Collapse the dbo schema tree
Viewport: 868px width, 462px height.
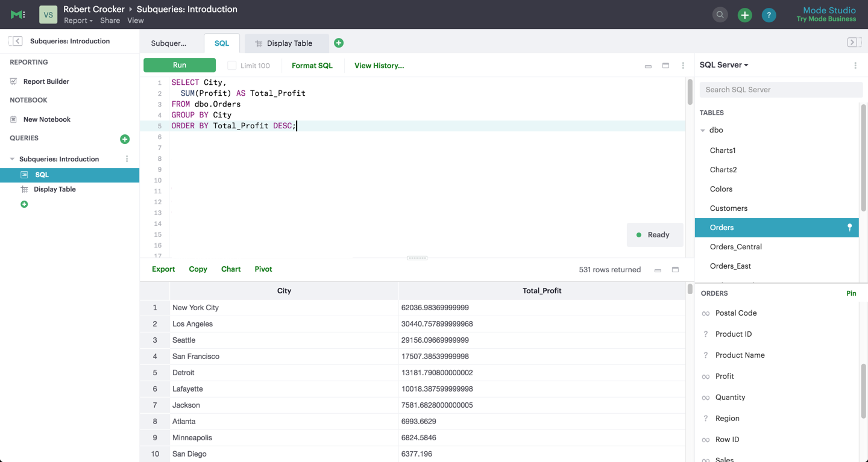coord(703,130)
